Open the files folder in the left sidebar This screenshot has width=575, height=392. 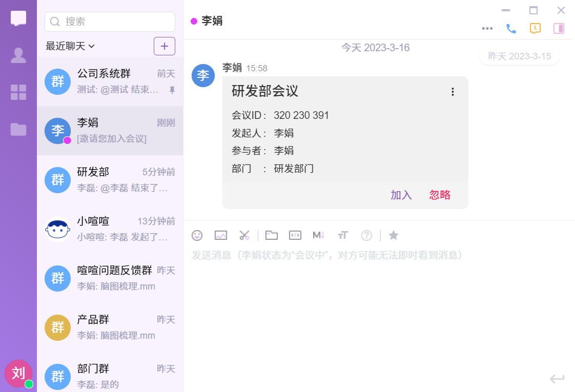pyautogui.click(x=18, y=129)
